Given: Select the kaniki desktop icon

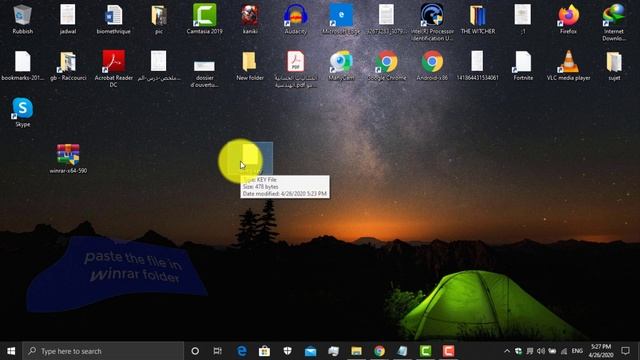Looking at the screenshot, I should [250, 16].
